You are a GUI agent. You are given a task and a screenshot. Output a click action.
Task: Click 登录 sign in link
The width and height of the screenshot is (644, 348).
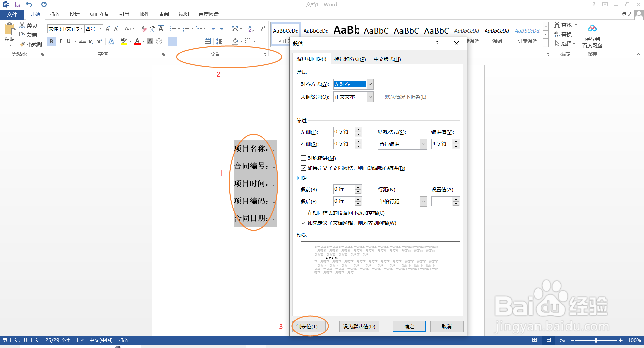click(x=627, y=14)
